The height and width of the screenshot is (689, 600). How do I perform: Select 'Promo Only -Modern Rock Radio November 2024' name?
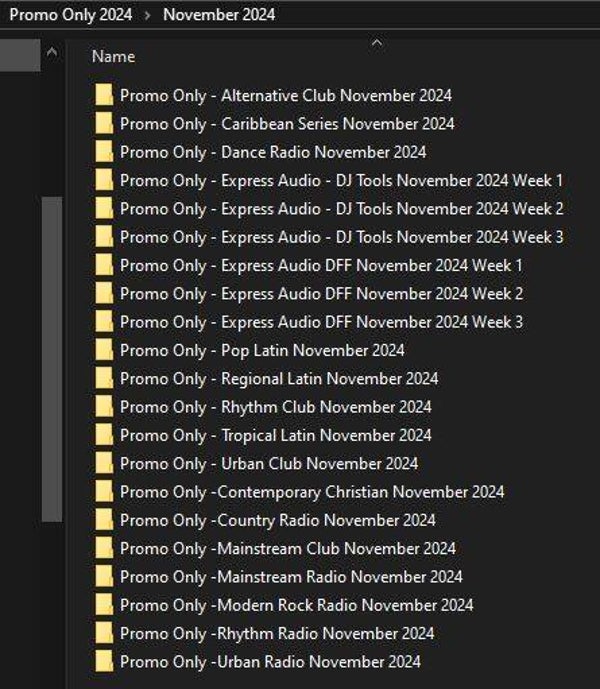pos(297,606)
